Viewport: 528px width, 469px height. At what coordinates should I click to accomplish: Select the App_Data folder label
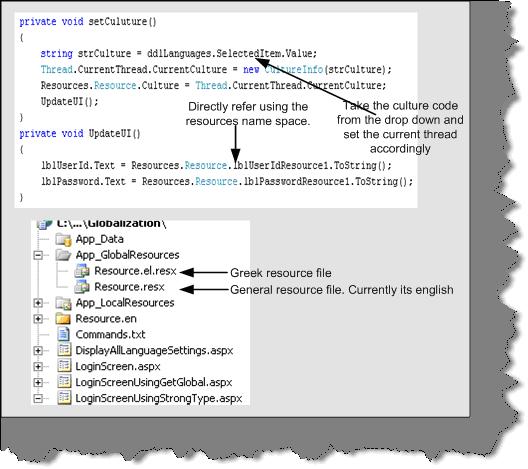[x=100, y=239]
